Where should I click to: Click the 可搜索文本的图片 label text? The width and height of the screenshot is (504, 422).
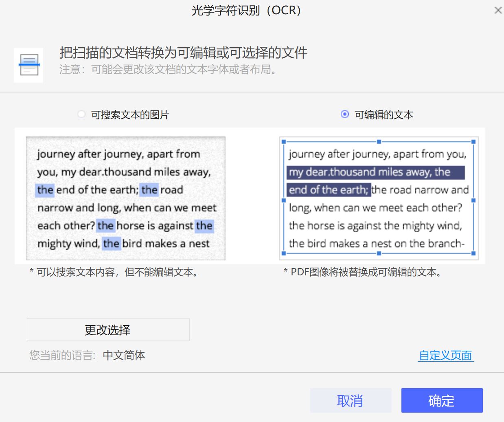click(x=130, y=115)
